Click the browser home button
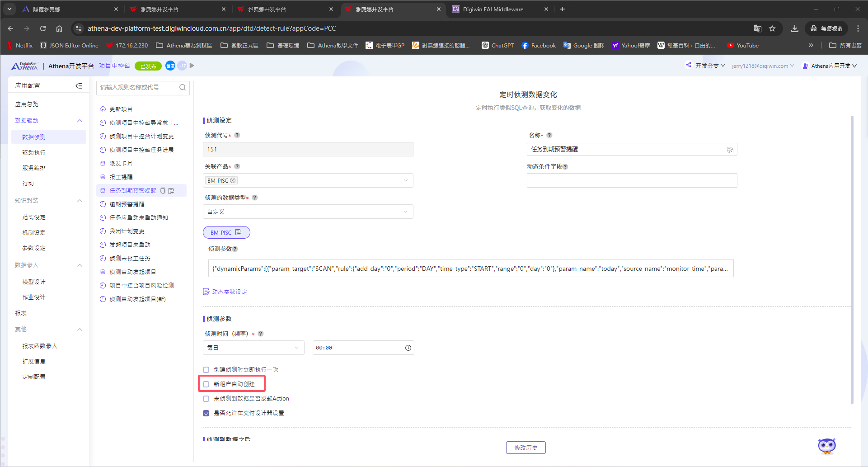 pos(59,28)
